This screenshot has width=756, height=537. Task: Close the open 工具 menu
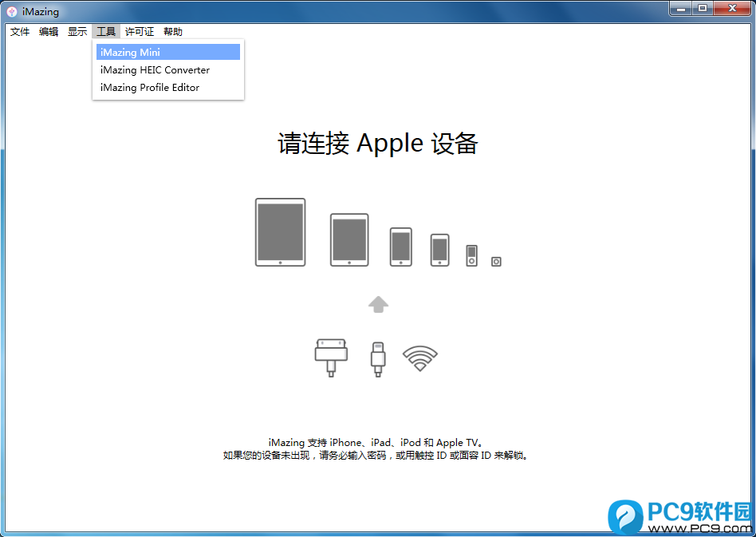[106, 32]
